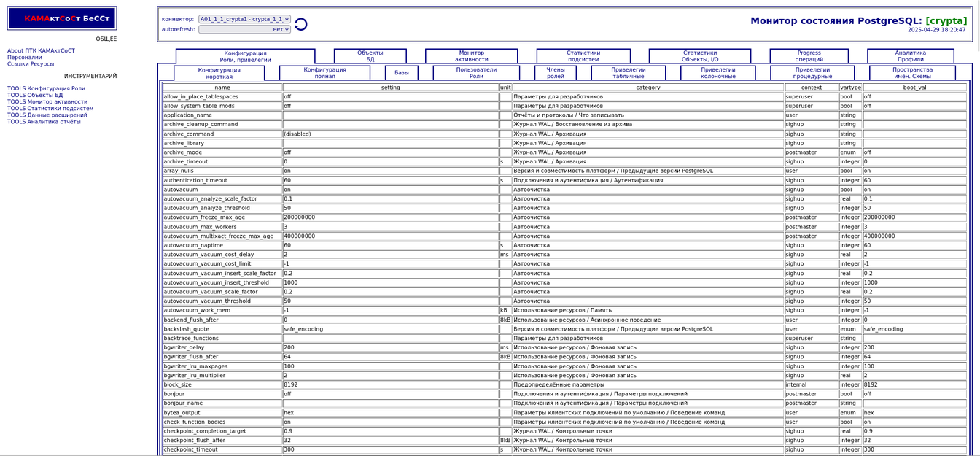Open the Пространства имён. Схемы sub-tab
This screenshot has width=980, height=456.
[x=912, y=73]
